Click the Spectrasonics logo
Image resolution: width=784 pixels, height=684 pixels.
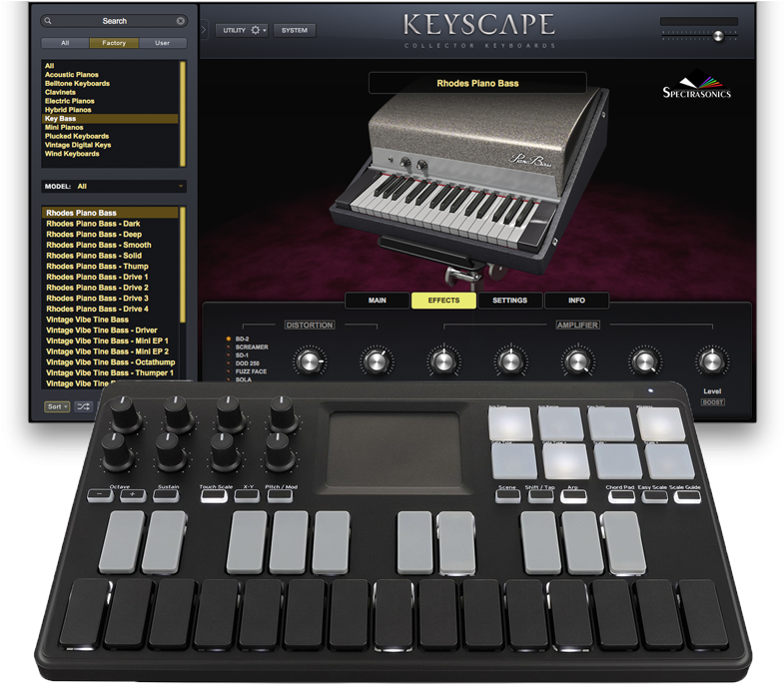tap(697, 88)
